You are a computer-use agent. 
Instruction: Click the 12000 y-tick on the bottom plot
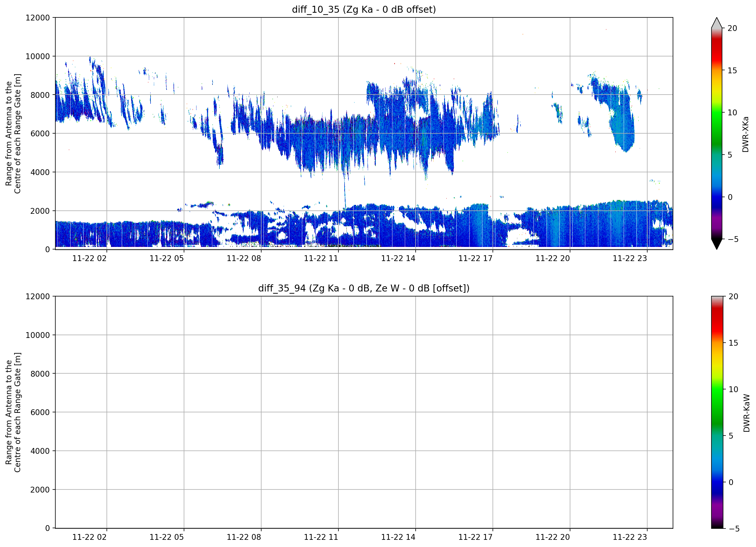coord(38,296)
